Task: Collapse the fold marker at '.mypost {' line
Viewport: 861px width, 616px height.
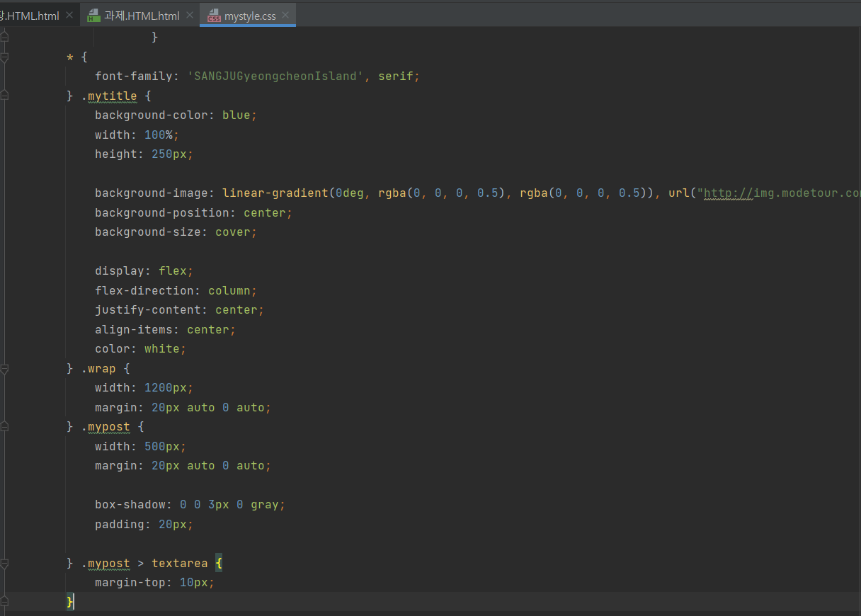Action: [4, 427]
